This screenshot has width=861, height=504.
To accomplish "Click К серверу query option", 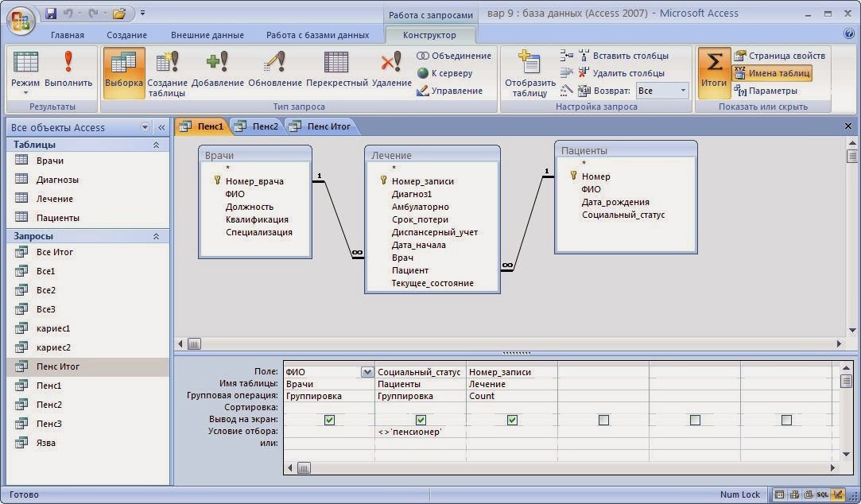I will [x=444, y=73].
